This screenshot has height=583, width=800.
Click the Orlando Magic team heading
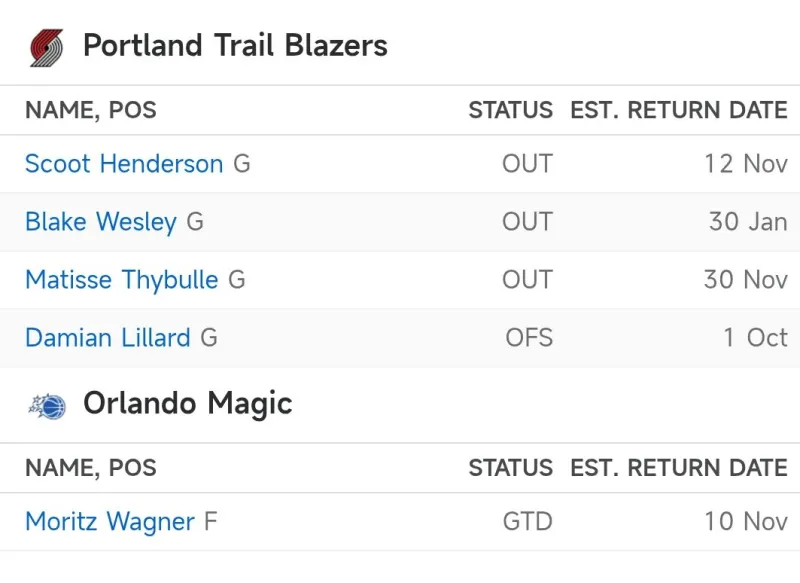coord(187,404)
